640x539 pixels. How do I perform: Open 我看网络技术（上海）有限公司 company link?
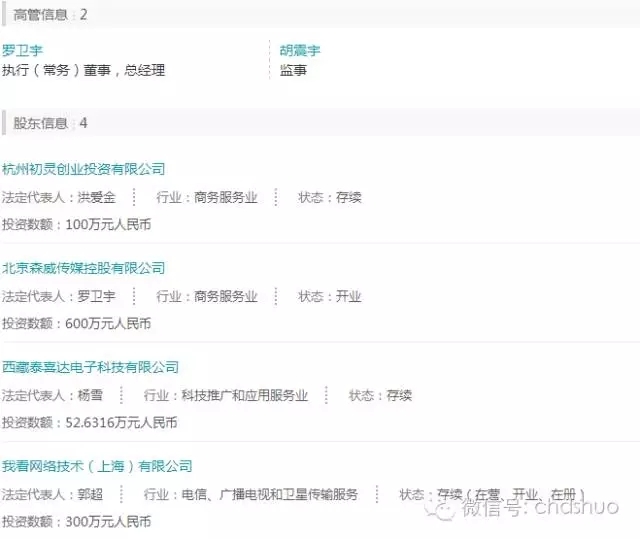(x=97, y=466)
